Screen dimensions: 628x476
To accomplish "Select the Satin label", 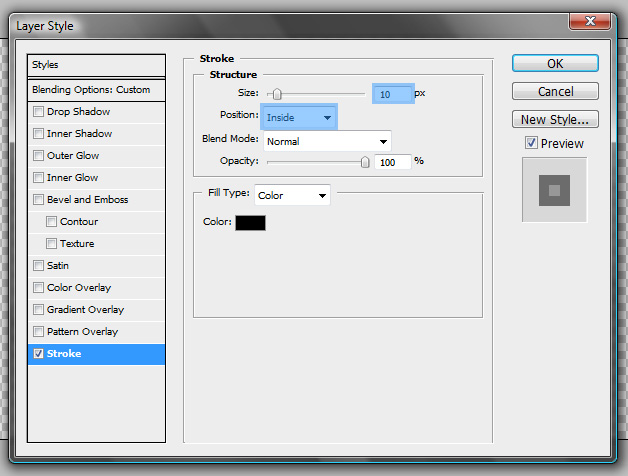I will [58, 266].
